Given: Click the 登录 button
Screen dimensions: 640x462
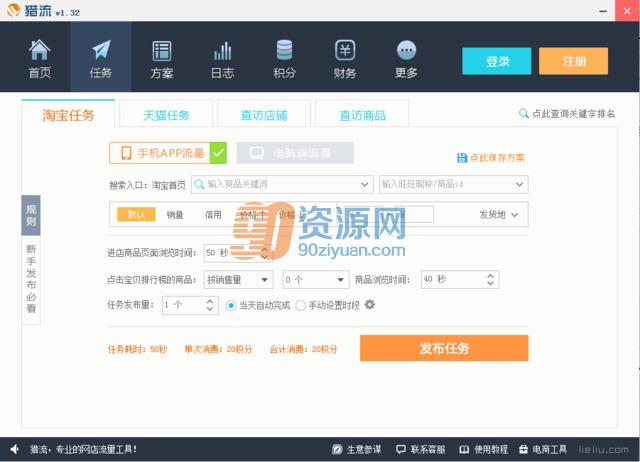Looking at the screenshot, I should tap(497, 61).
